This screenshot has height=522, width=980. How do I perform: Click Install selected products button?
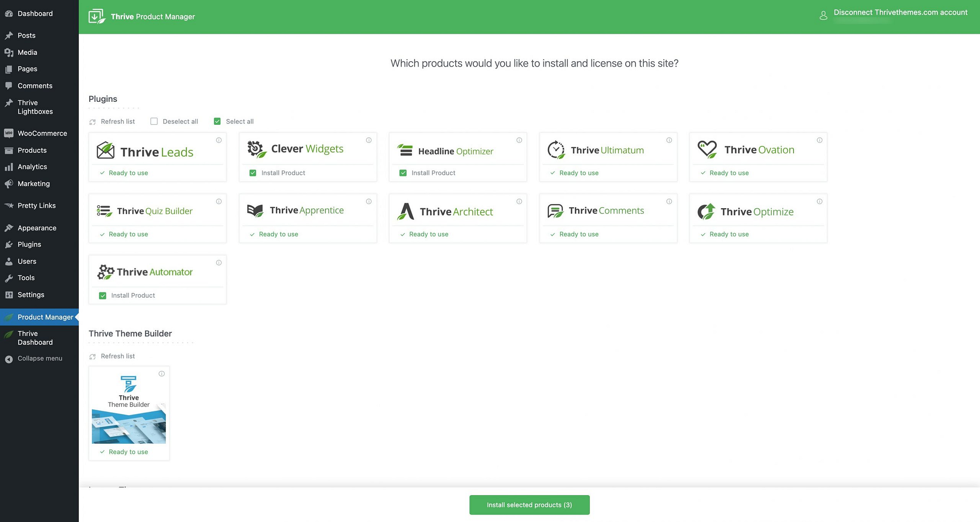(x=529, y=505)
